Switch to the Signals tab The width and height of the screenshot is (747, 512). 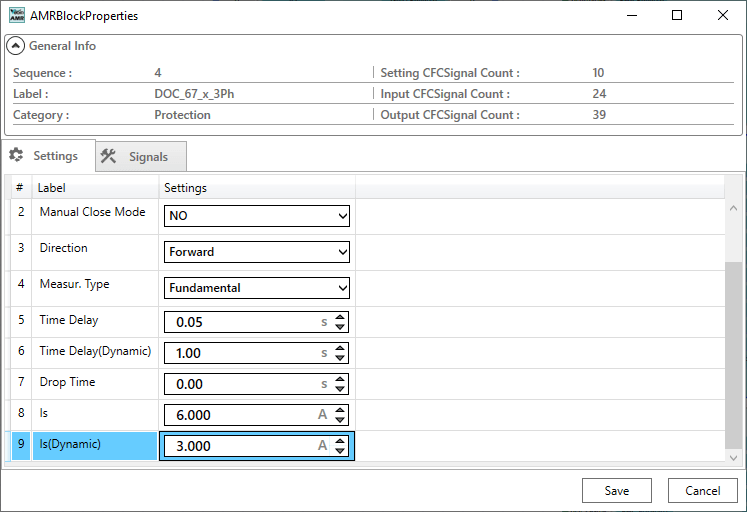tap(141, 157)
